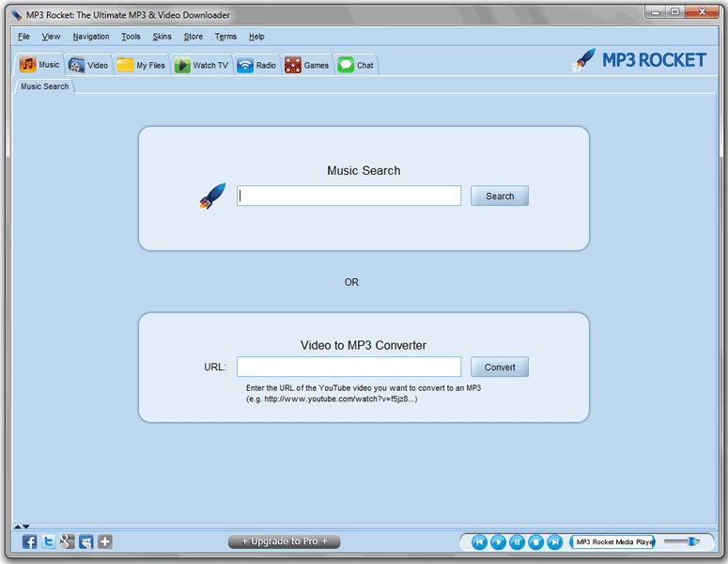Open the Terms menu
Image resolution: width=728 pixels, height=564 pixels.
click(x=225, y=37)
